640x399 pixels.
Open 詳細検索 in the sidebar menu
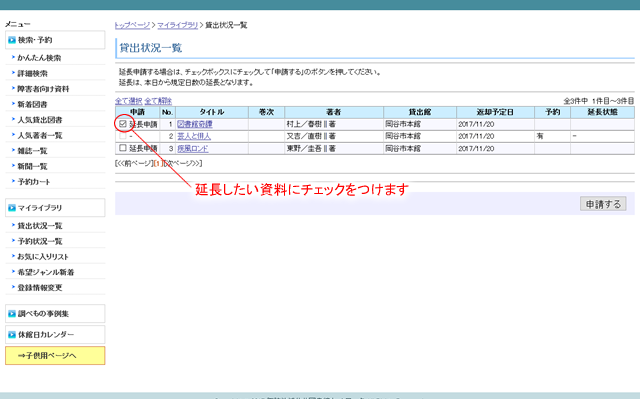[32, 73]
